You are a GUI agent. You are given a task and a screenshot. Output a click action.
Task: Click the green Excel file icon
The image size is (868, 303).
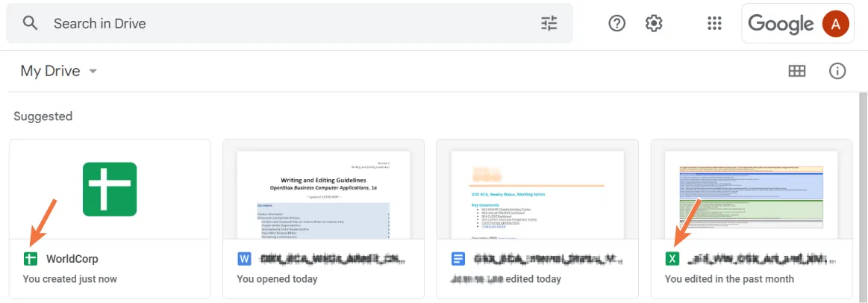tap(672, 259)
